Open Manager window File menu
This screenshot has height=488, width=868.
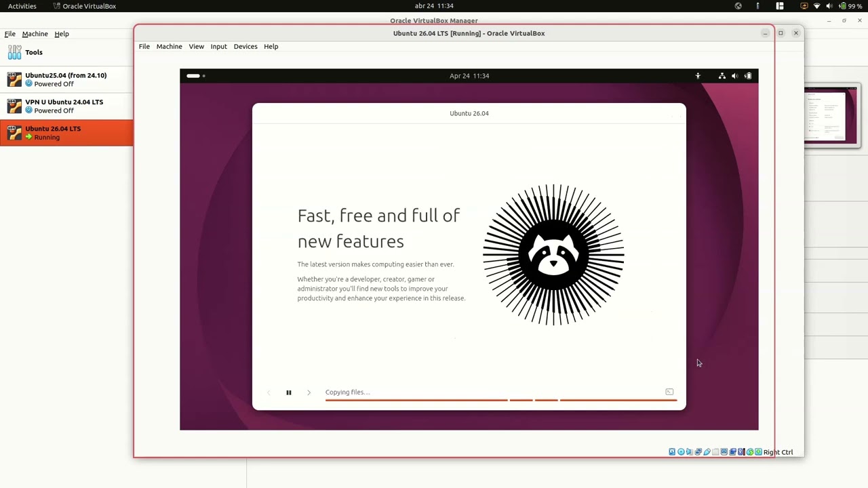click(x=10, y=33)
